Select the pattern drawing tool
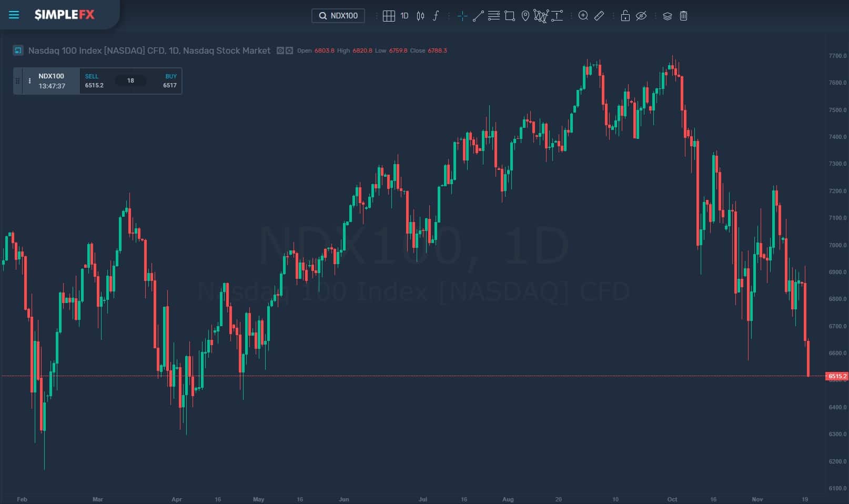 click(x=541, y=16)
